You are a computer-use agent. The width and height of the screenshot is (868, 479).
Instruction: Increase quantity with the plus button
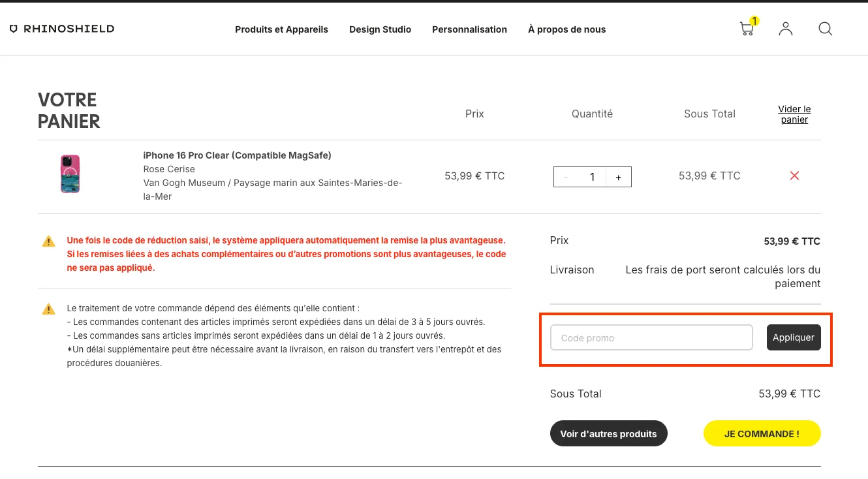[619, 177]
